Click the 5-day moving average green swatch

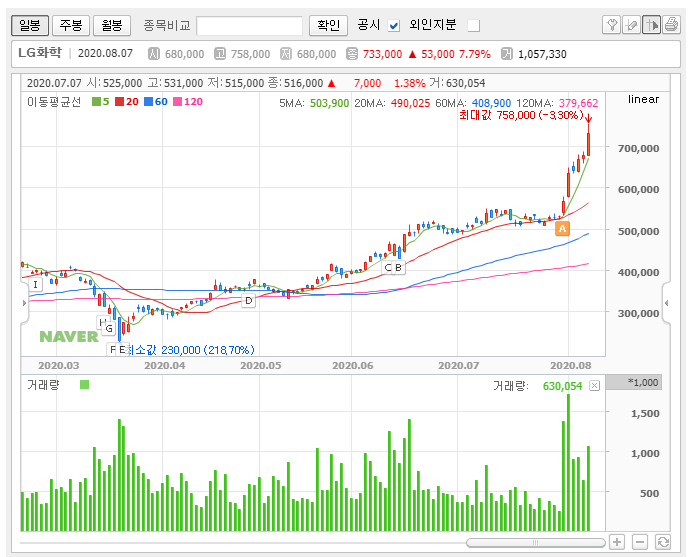[97, 102]
